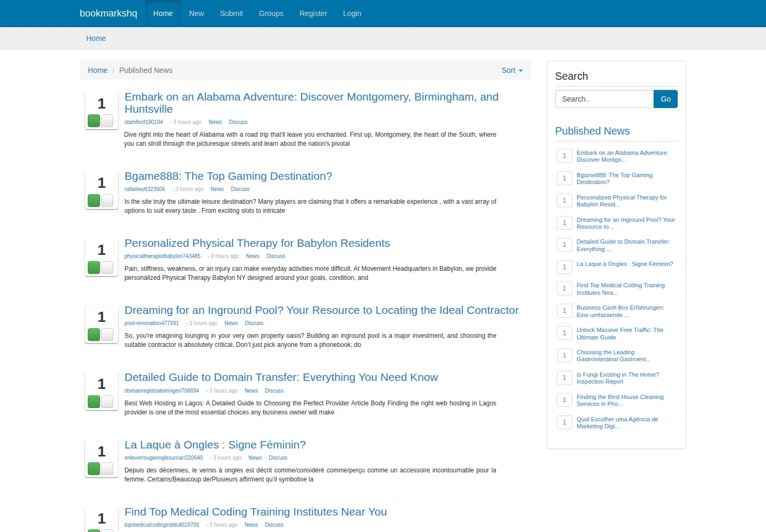Viewport: 766px width, 532px height.
Task: Open the user profile stamford190194
Action: (x=144, y=122)
